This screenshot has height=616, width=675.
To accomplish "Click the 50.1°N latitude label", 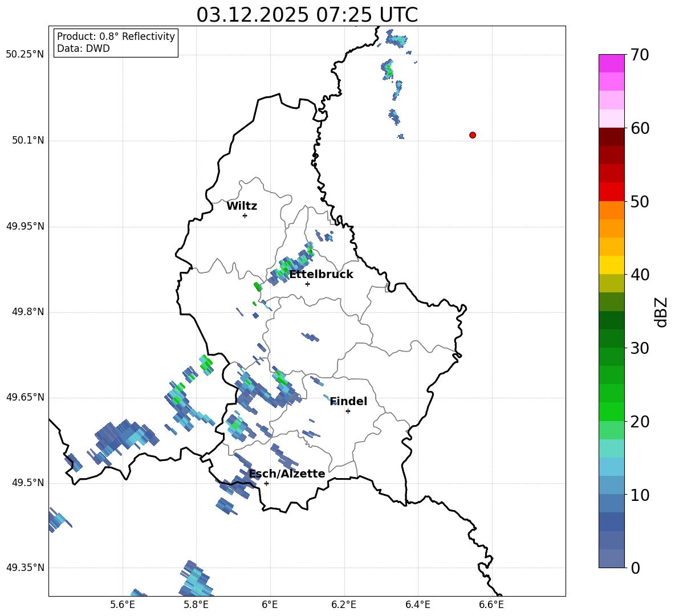I will click(28, 141).
